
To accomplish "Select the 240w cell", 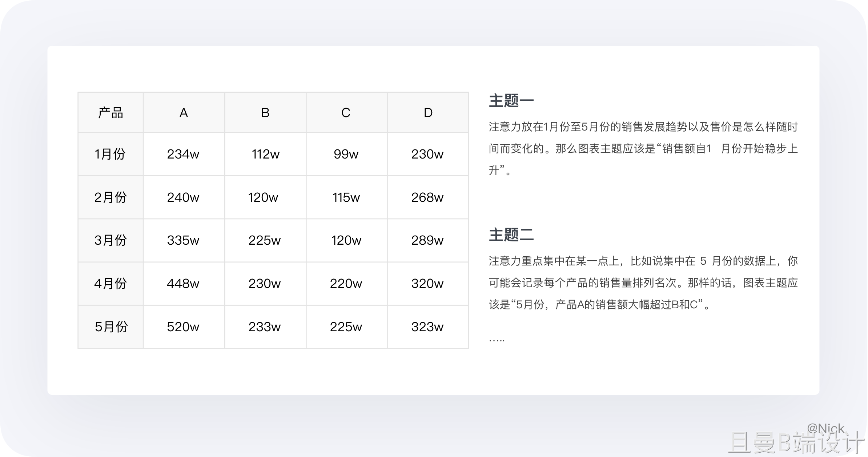I will tap(184, 197).
